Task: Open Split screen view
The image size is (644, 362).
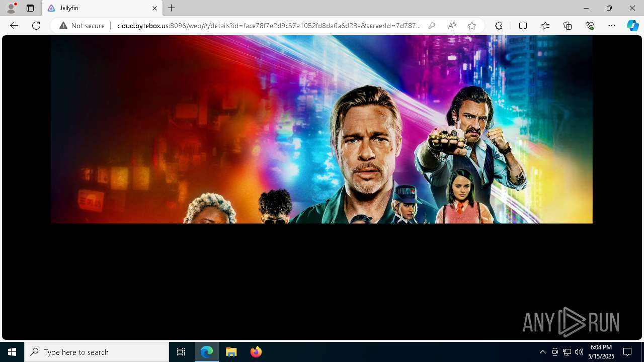Action: [x=523, y=26]
